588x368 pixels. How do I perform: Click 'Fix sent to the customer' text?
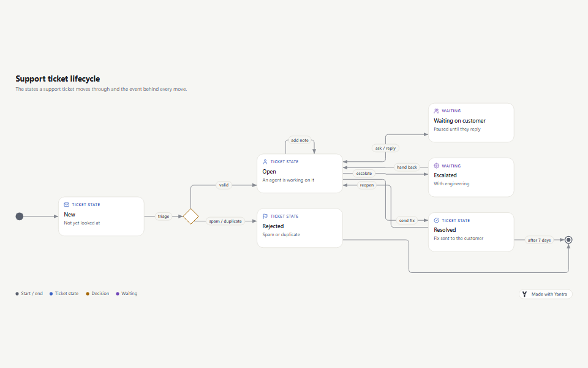tap(459, 238)
